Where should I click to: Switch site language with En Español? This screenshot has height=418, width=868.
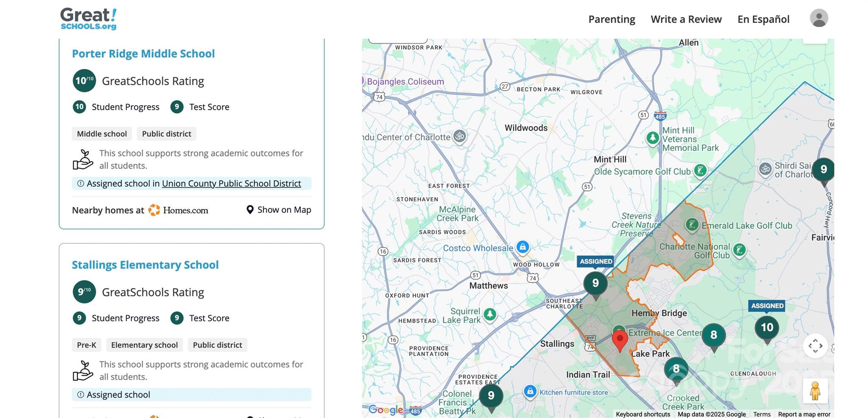pyautogui.click(x=763, y=19)
